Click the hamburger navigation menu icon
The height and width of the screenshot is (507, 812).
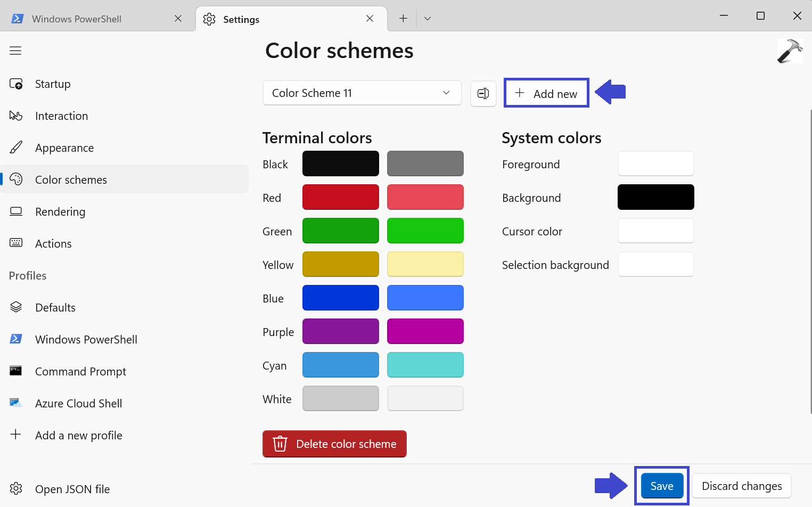(x=15, y=51)
